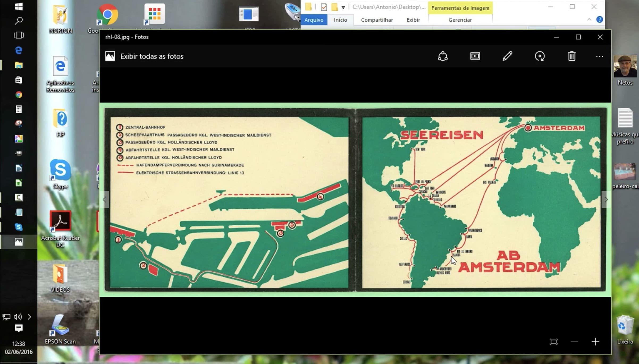Open Calculator from the taskbar
Viewport: 639px width, 364px height.
click(19, 109)
